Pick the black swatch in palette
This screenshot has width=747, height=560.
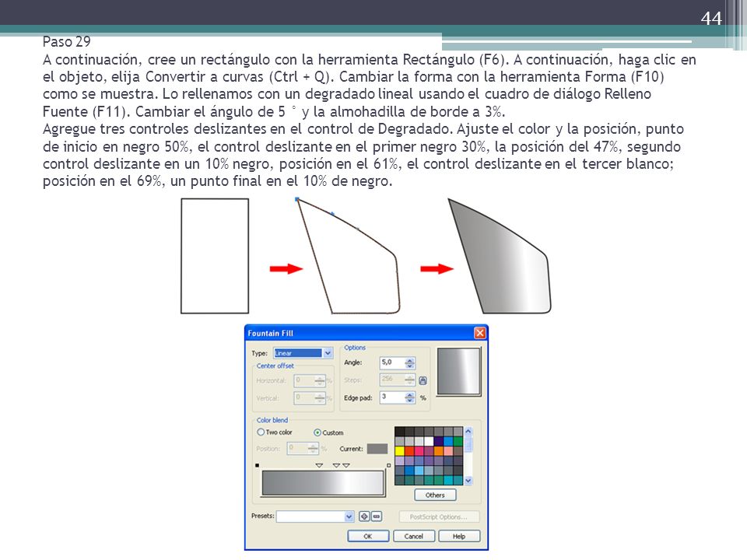[x=399, y=432]
